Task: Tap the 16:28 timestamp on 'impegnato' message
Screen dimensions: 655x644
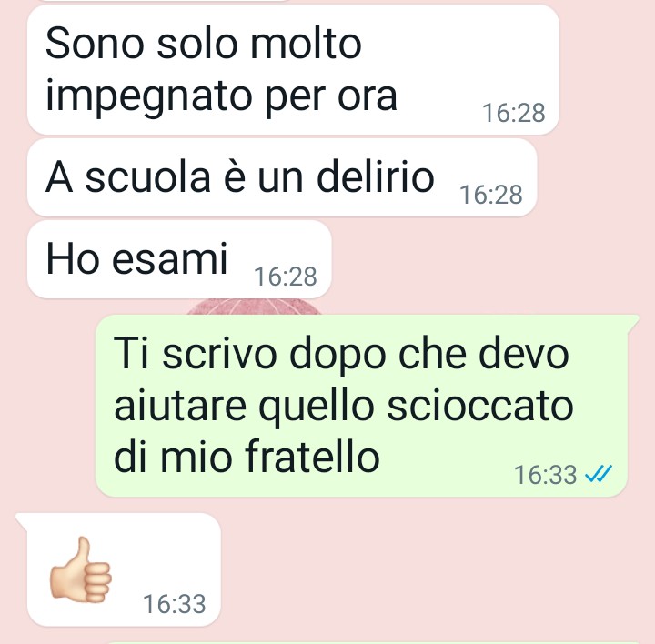Action: click(513, 113)
